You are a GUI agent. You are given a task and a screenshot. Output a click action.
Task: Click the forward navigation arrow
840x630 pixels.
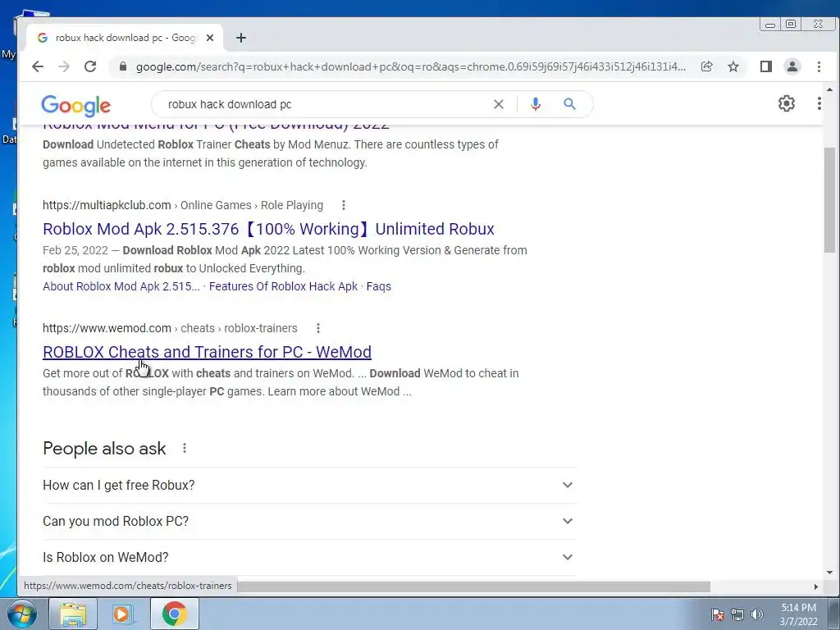pyautogui.click(x=64, y=66)
